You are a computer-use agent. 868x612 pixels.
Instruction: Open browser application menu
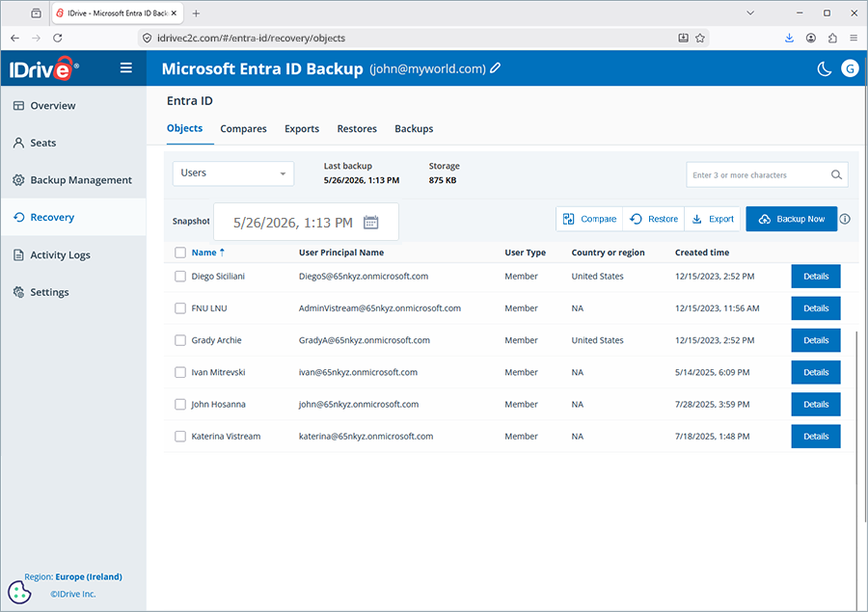pos(854,39)
